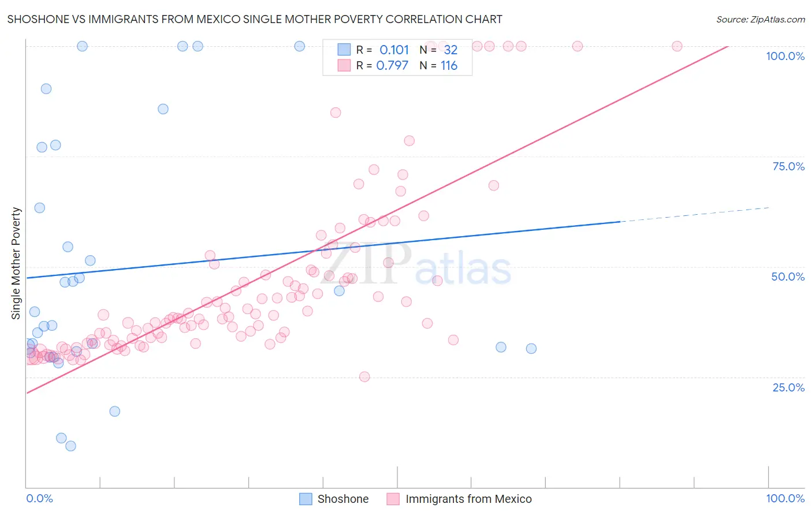This screenshot has height=515, width=812.
Task: Click the 0.0% x-axis label
Action: click(40, 498)
